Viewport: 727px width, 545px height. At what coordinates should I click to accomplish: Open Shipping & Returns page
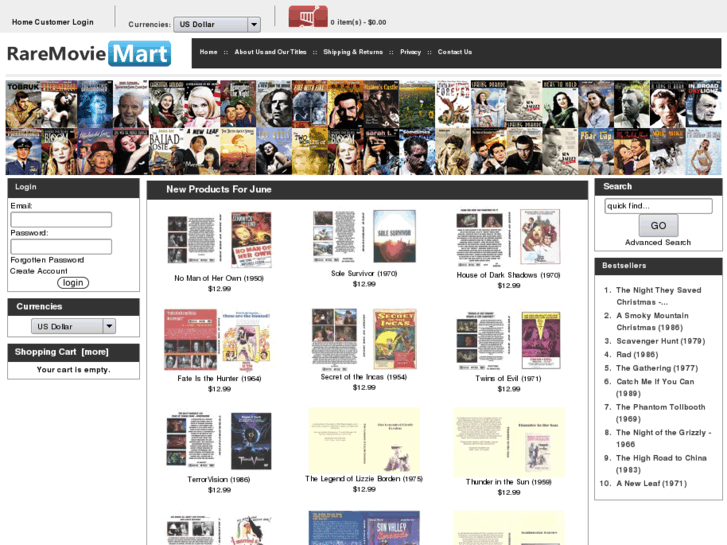(353, 52)
